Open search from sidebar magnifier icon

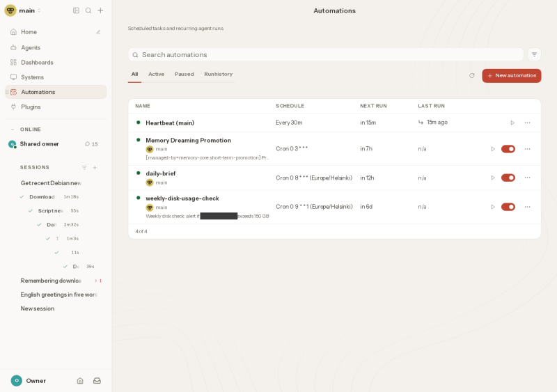88,10
